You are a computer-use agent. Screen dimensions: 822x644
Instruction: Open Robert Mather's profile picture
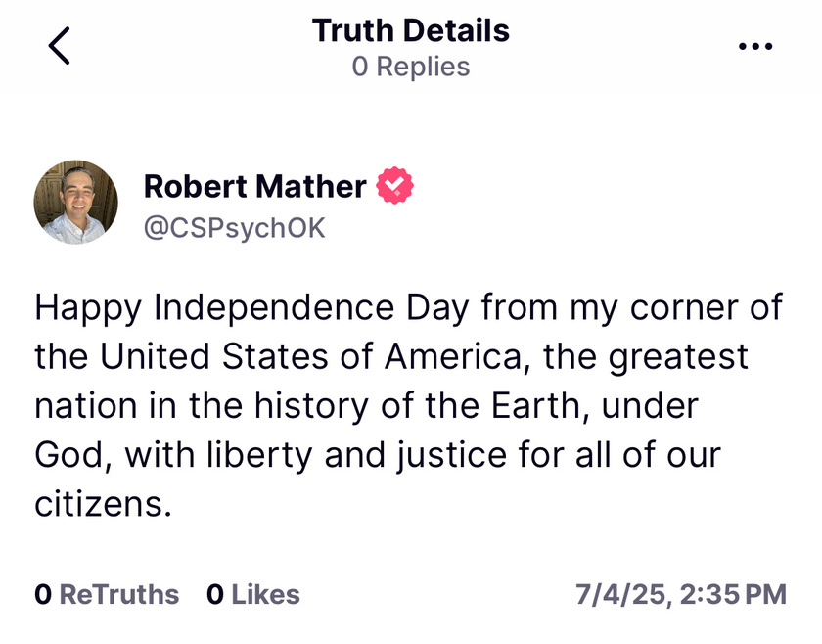76,203
